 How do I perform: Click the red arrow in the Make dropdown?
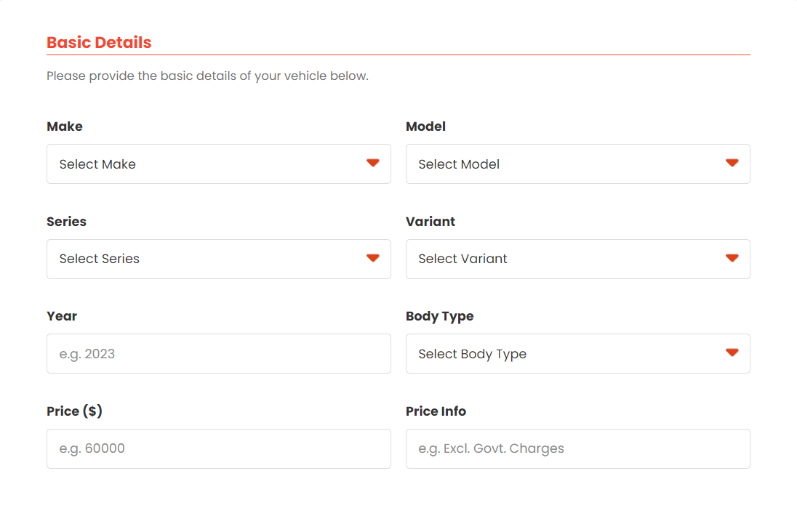click(x=373, y=163)
